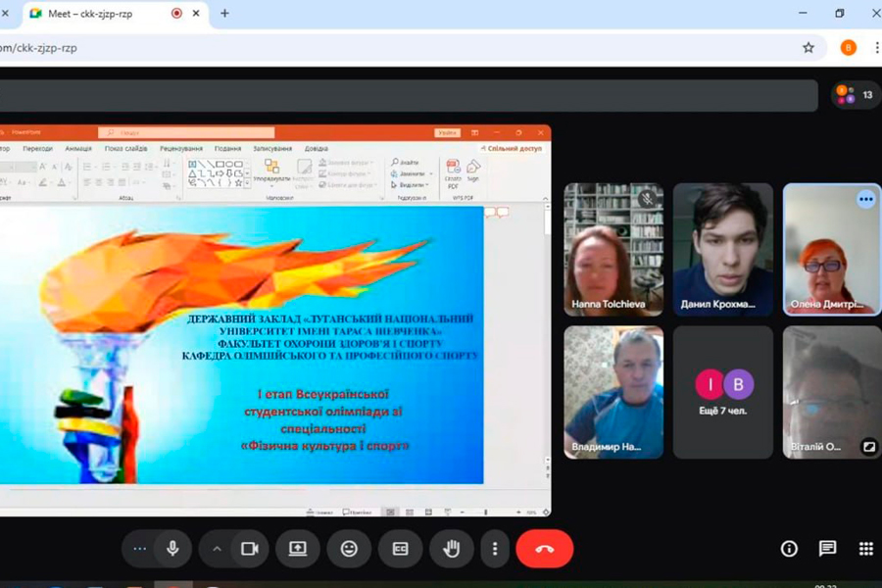Open the Chrome profile avatar
Viewport: 882px width, 588px height.
point(849,48)
